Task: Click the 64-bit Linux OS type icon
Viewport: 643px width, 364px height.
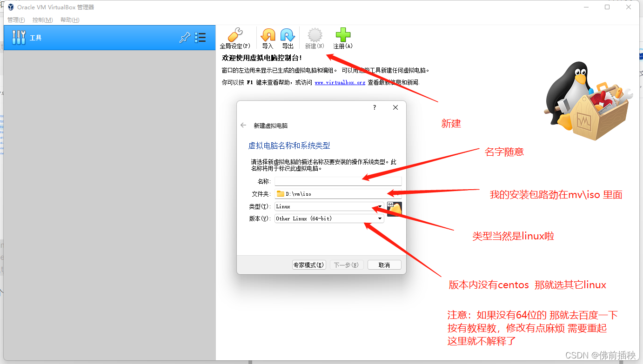Action: pyautogui.click(x=394, y=209)
